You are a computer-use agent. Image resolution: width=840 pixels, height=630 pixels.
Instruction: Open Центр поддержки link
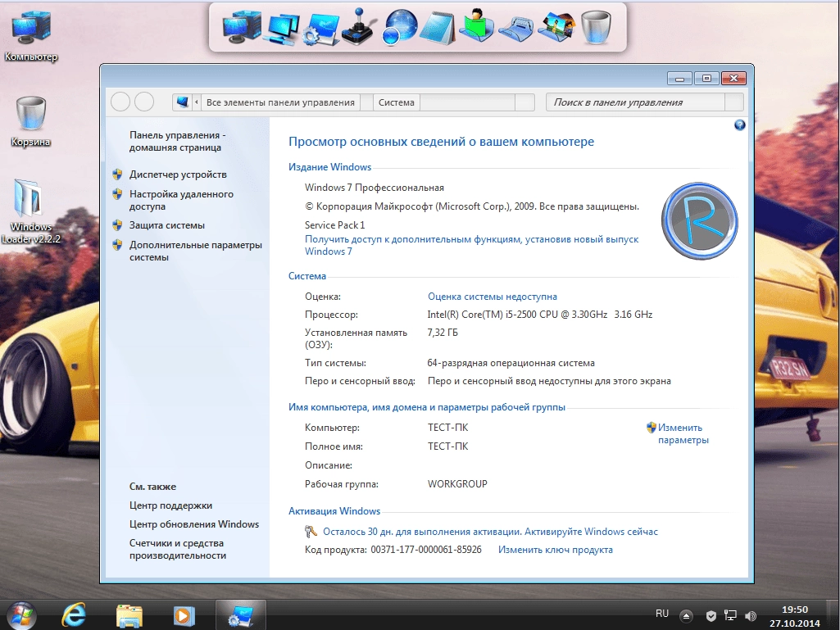(x=170, y=505)
